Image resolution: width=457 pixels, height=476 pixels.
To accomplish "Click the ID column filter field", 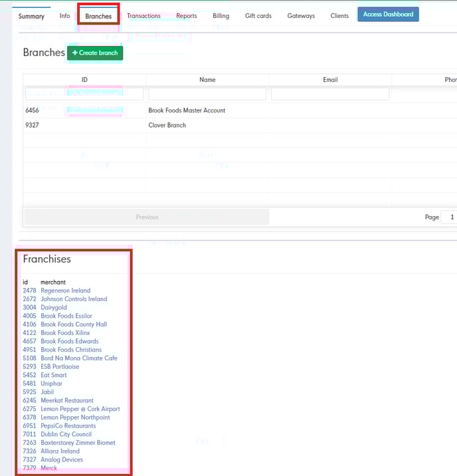I will pos(84,94).
